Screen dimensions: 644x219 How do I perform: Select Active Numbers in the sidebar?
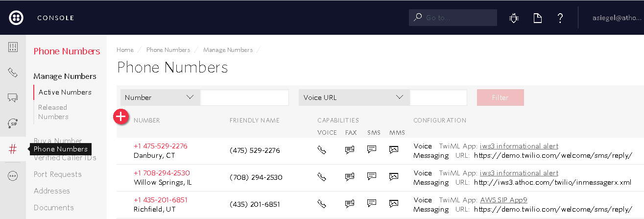(x=65, y=92)
